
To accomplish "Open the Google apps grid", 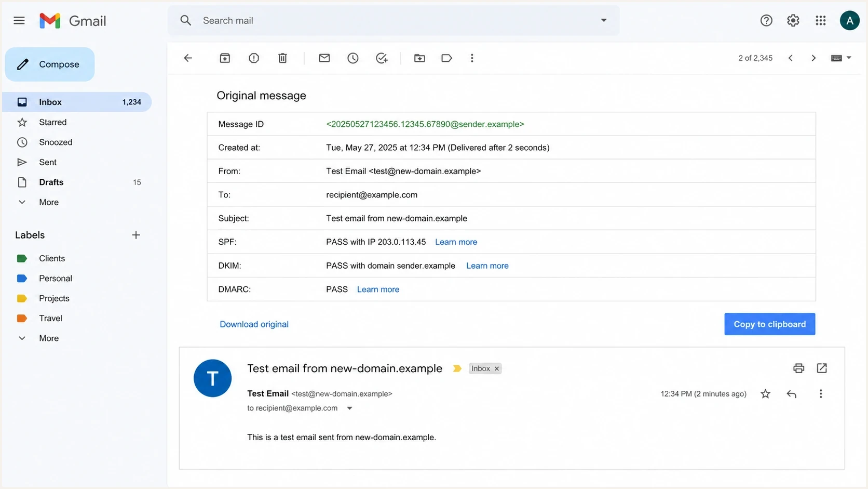I will click(820, 20).
